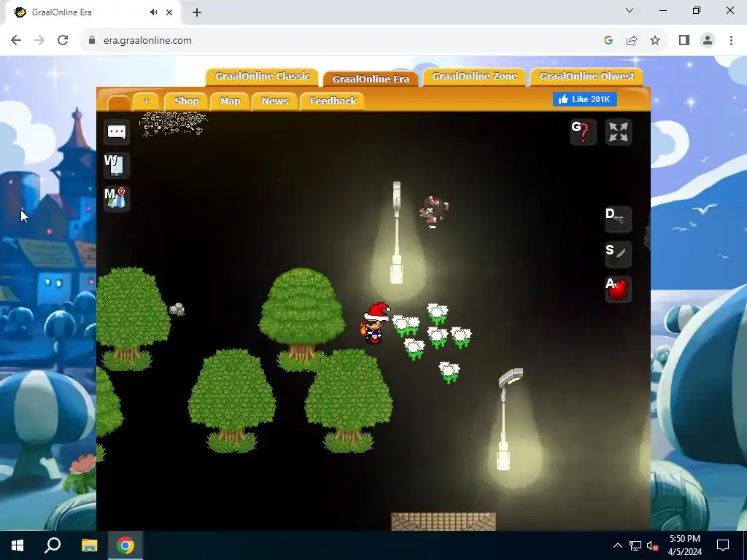Go back in browser history

16,41
